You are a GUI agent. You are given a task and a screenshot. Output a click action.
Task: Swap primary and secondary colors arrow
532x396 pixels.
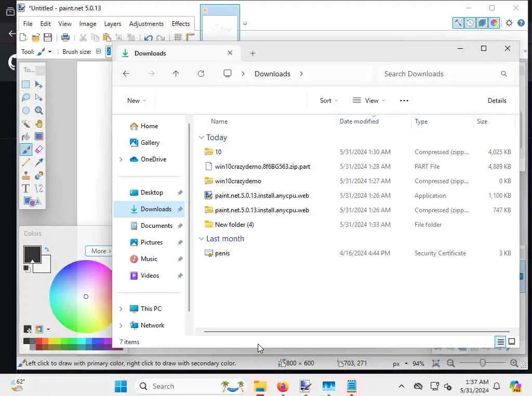coord(47,249)
